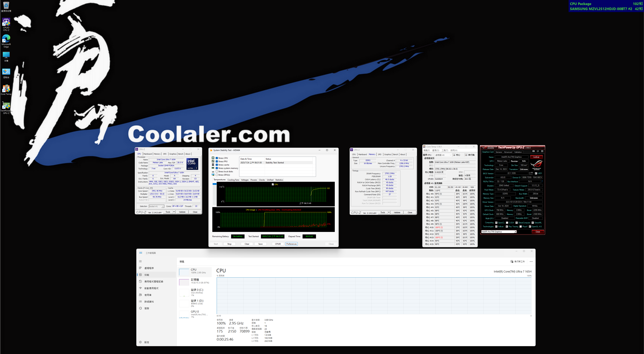Click the GPU-Z BIOS export share icon
This screenshot has width=644, height=354.
pos(531,173)
